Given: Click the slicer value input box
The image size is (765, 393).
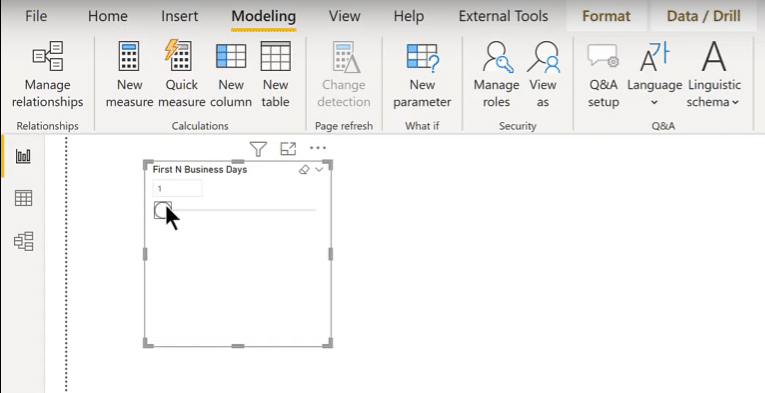Looking at the screenshot, I should coord(178,188).
